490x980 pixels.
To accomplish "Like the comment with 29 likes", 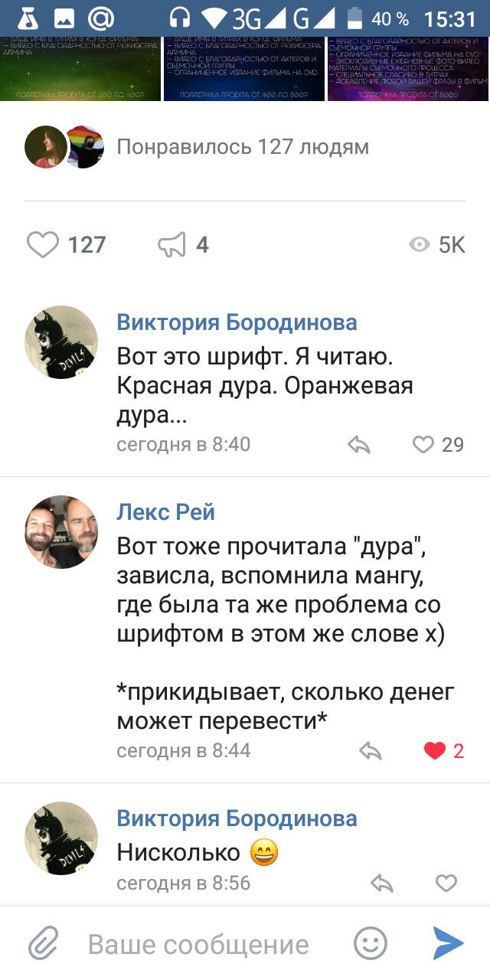I will pyautogui.click(x=423, y=445).
